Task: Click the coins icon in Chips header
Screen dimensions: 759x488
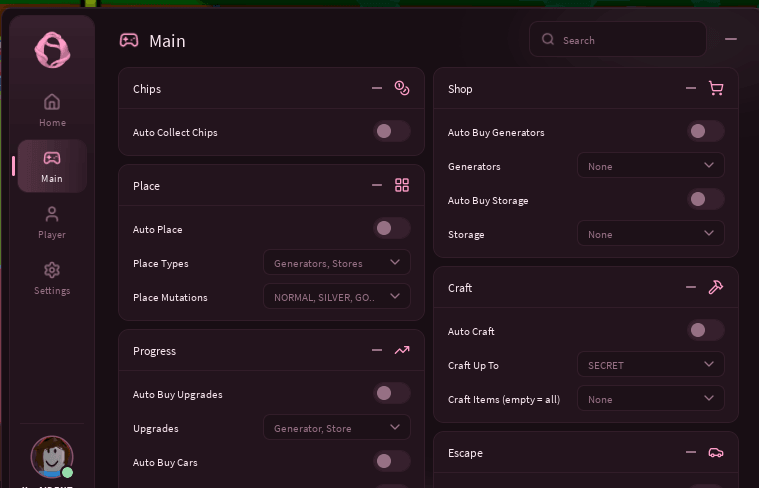Action: [402, 88]
